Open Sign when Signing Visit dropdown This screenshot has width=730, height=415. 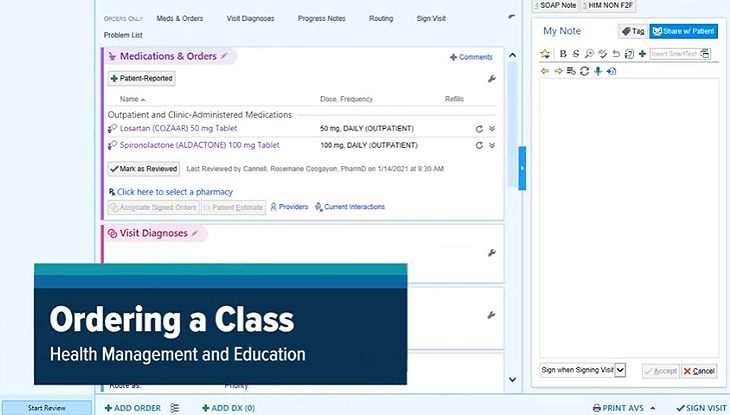point(620,370)
